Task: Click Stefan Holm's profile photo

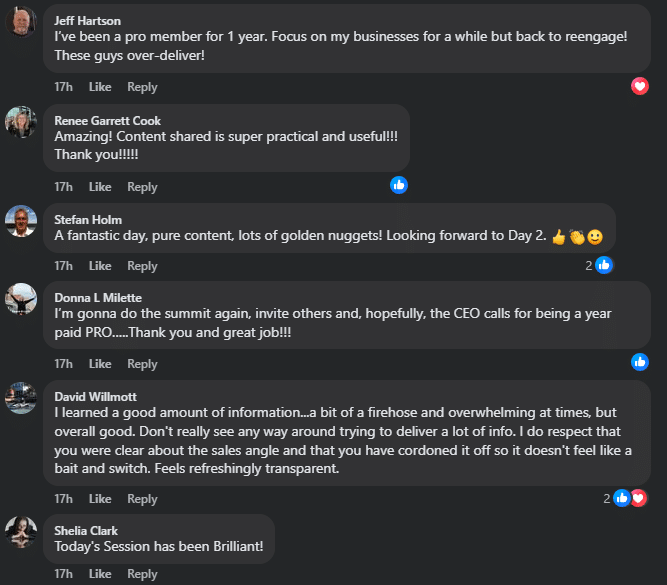Action: coord(21,220)
